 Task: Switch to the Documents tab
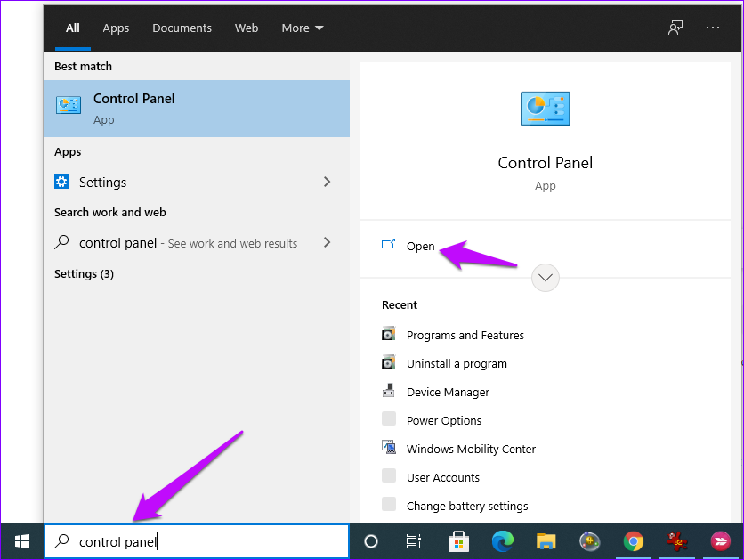[x=182, y=28]
